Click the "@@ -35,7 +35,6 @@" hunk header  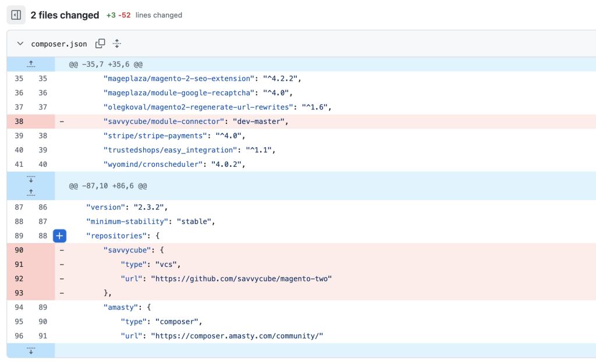click(x=106, y=64)
